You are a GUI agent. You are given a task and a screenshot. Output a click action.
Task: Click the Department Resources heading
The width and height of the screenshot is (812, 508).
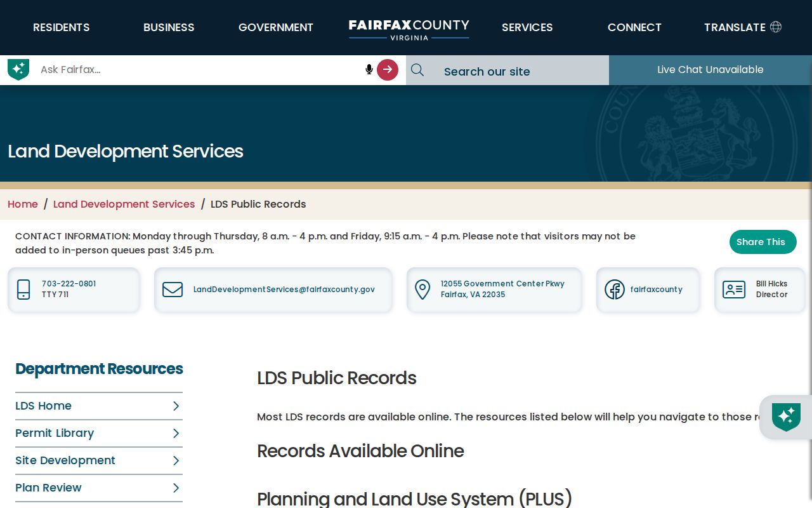coord(99,369)
